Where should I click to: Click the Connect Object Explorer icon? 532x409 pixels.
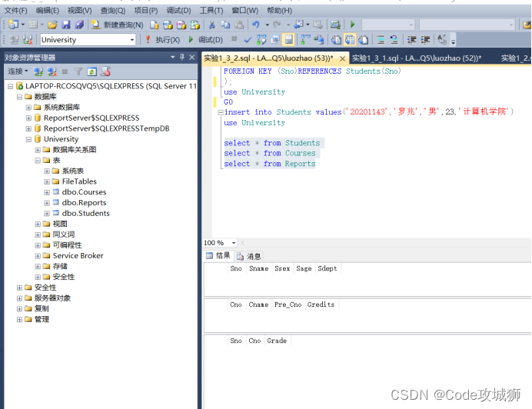point(38,71)
